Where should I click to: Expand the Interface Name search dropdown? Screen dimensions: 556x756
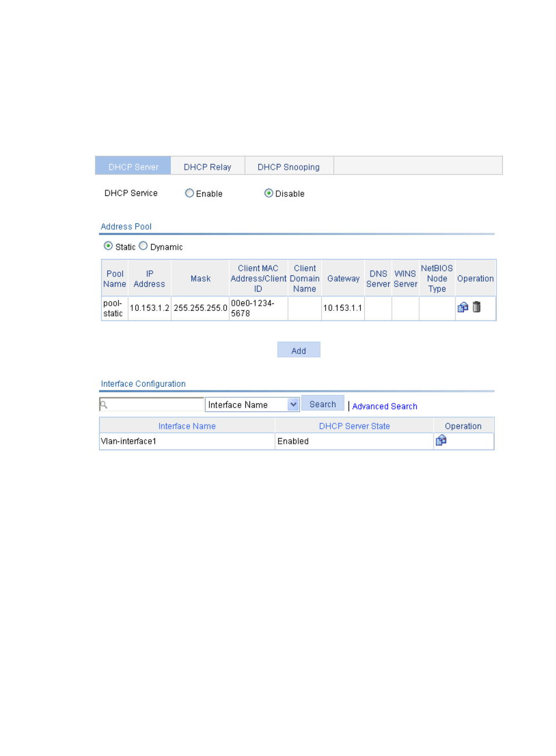point(293,404)
